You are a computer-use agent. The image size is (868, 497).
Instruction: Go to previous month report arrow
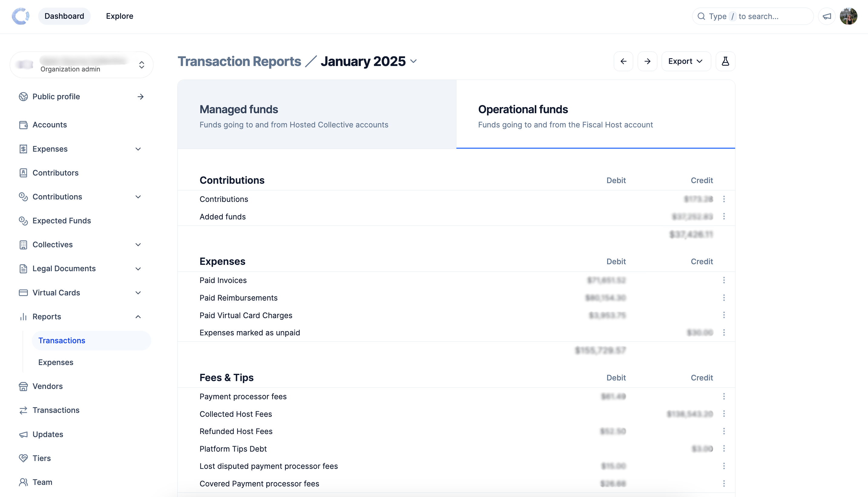click(x=623, y=61)
